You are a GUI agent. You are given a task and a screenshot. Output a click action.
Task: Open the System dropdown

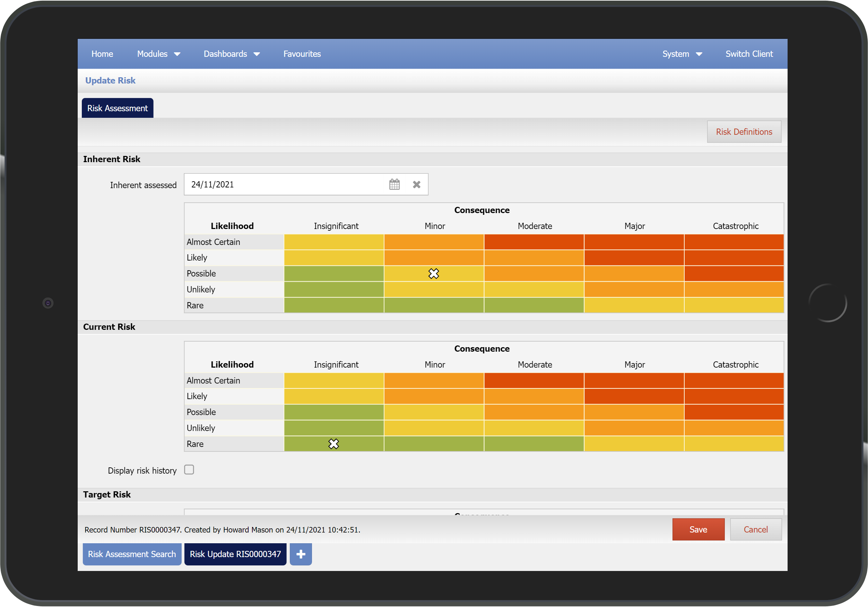[682, 54]
